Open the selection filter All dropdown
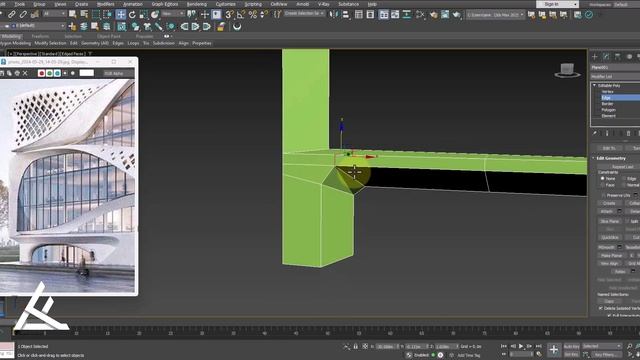The image size is (640, 360). point(54,14)
